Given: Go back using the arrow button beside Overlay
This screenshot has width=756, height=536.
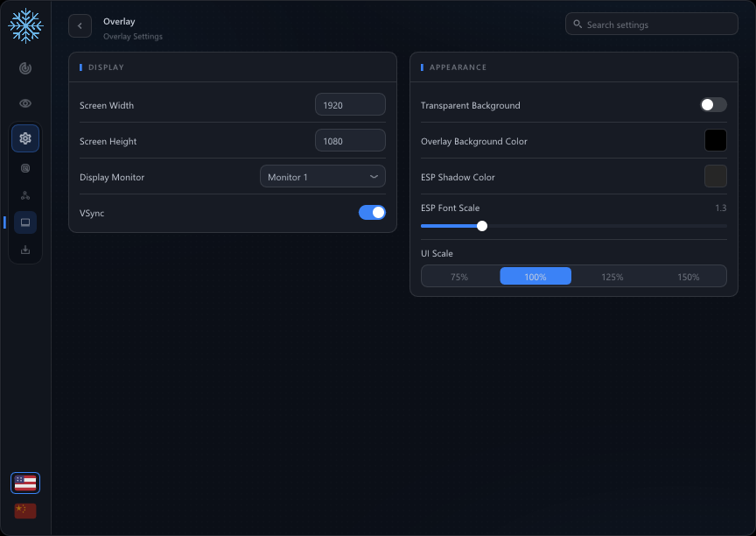Looking at the screenshot, I should tap(80, 26).
